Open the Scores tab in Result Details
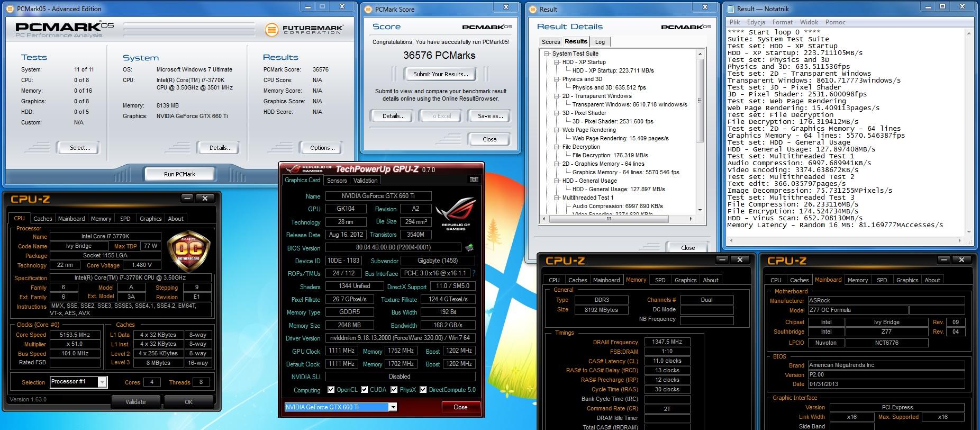Image resolution: width=980 pixels, height=430 pixels. [x=551, y=42]
